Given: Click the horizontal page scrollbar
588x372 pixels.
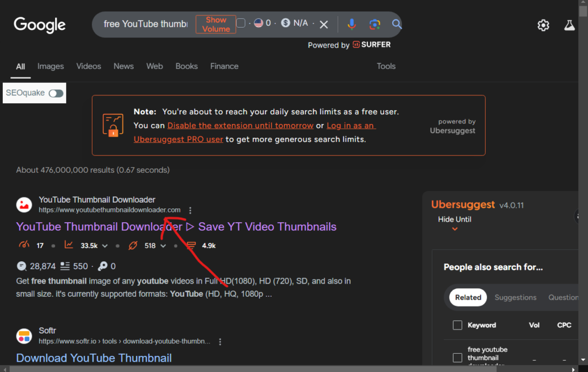Looking at the screenshot, I should 253,369.
